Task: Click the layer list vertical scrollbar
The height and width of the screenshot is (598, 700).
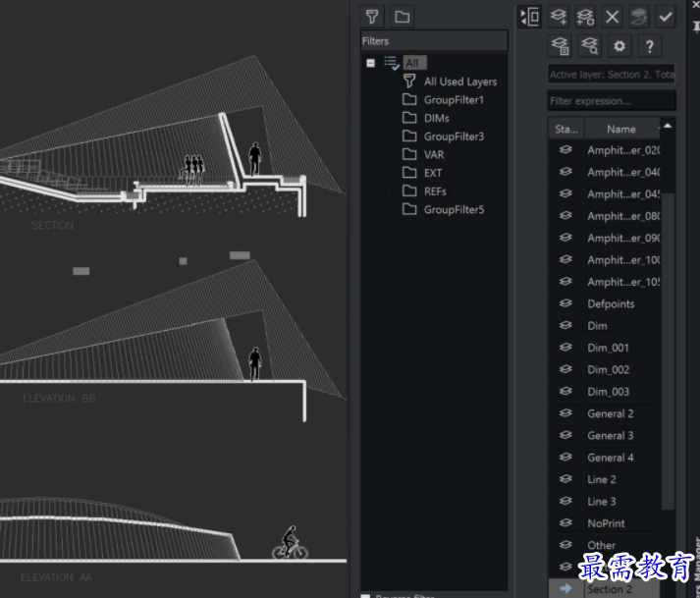Action: point(668,351)
